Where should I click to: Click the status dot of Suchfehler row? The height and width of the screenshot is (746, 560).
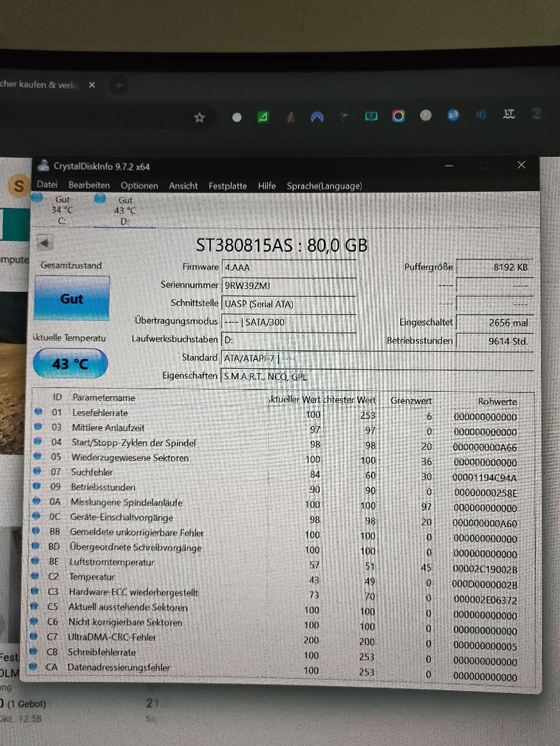tap(37, 471)
